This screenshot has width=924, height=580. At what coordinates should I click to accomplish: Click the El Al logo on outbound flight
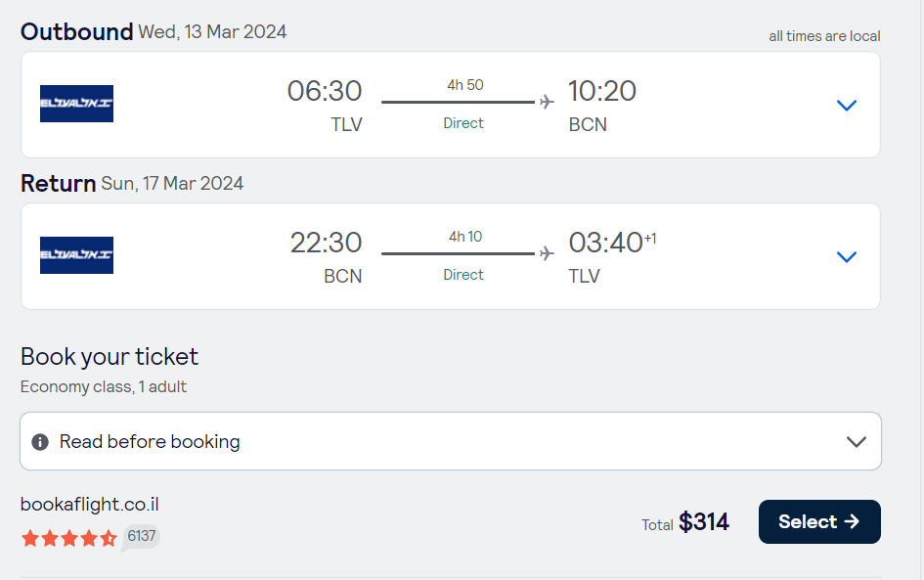pyautogui.click(x=76, y=104)
